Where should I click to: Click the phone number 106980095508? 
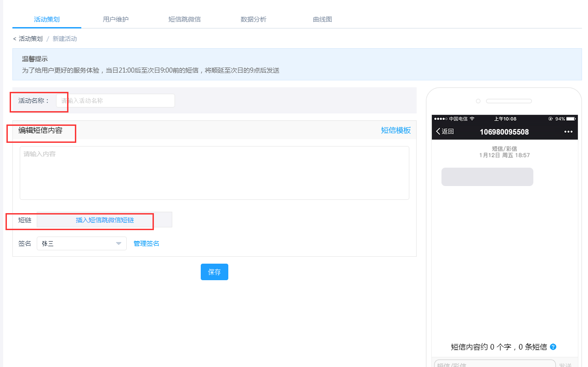[x=504, y=132]
